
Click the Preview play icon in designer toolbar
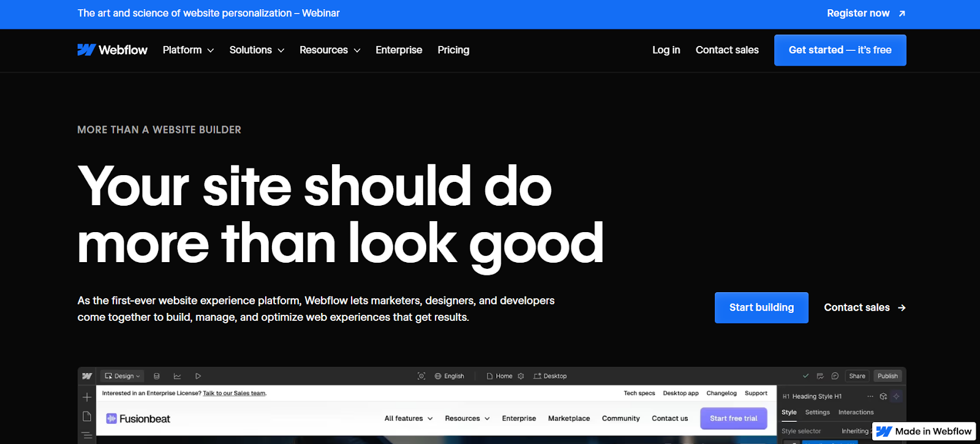[198, 376]
